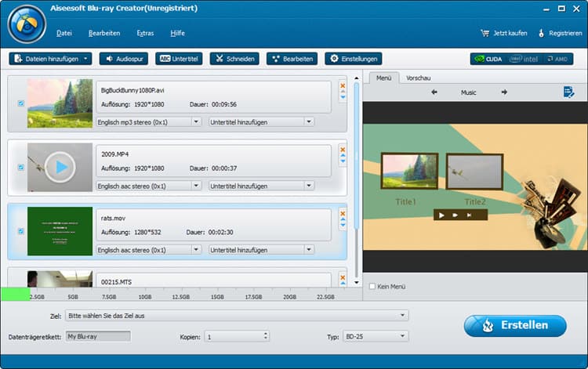Screen dimensions: 588x369
Task: Select Title1 thumbnail in menu preview
Action: coord(409,172)
